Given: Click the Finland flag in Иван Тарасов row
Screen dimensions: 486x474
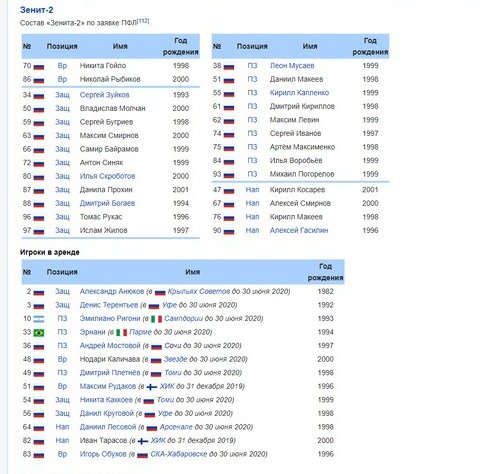Looking at the screenshot, I should (x=143, y=441).
